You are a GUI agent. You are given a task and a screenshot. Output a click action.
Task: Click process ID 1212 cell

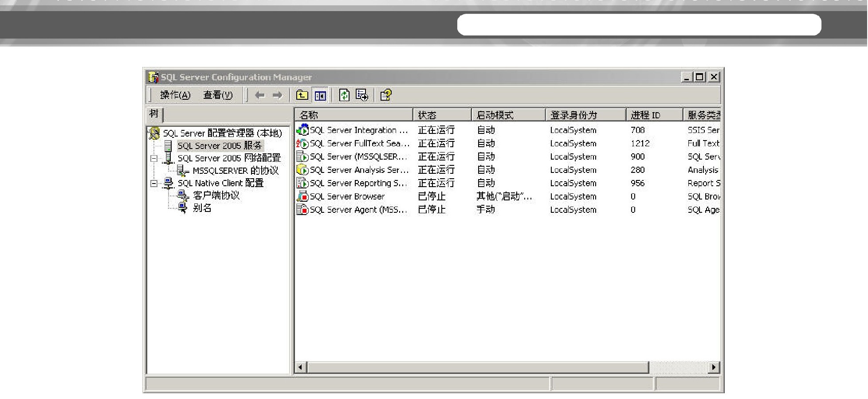[640, 143]
